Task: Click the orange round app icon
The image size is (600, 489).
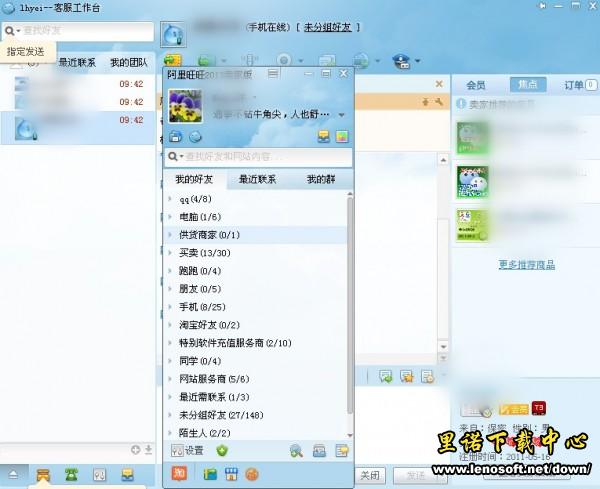Action: (252, 474)
